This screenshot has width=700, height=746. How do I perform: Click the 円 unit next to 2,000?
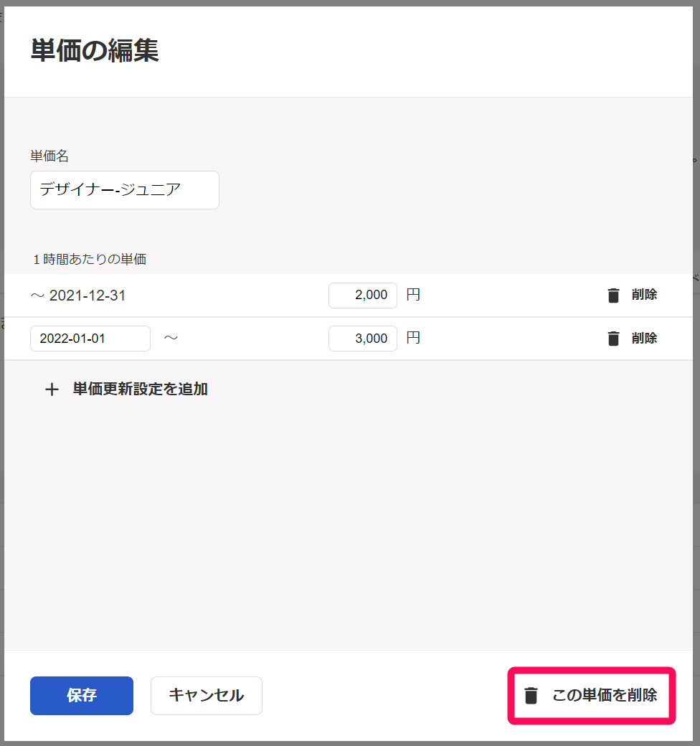(x=413, y=295)
